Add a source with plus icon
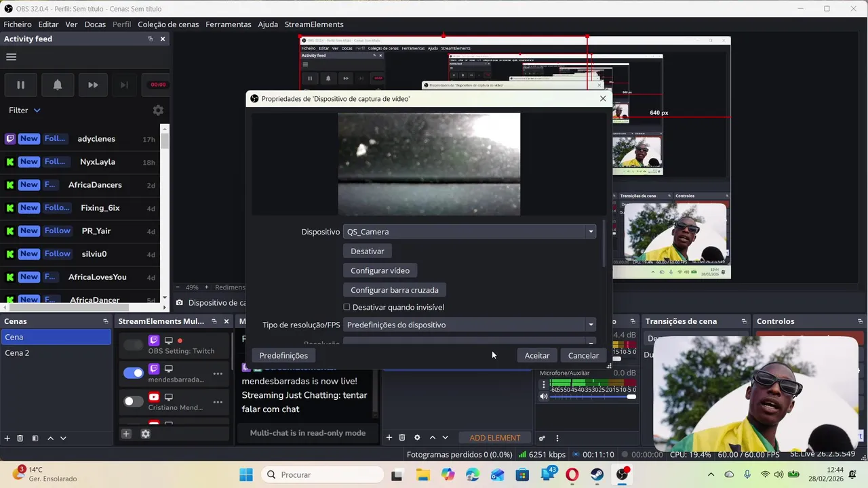Viewport: 868px width, 488px height. 389,438
